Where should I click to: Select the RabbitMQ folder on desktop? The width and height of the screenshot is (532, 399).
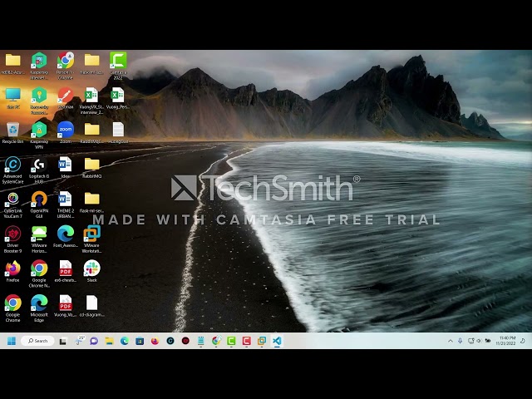91,165
